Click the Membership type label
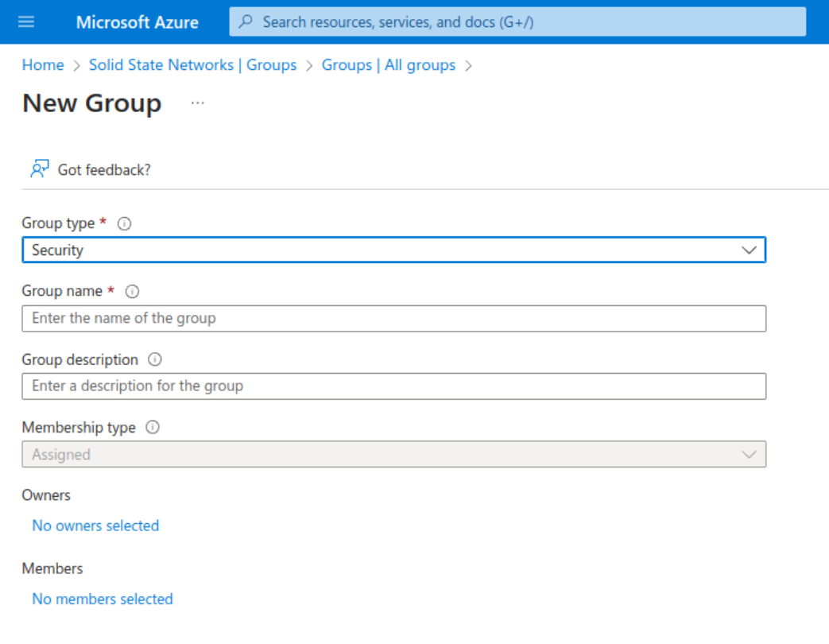829x644 pixels. 79,427
